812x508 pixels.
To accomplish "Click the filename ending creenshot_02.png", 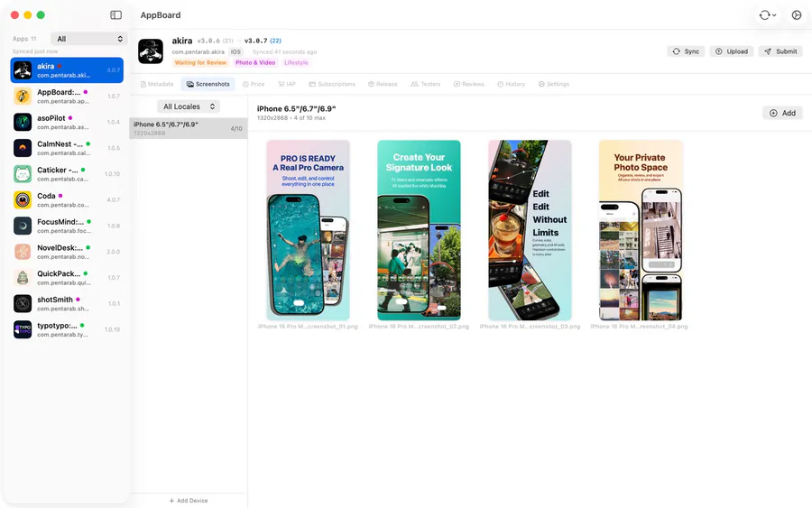I will [419, 327].
